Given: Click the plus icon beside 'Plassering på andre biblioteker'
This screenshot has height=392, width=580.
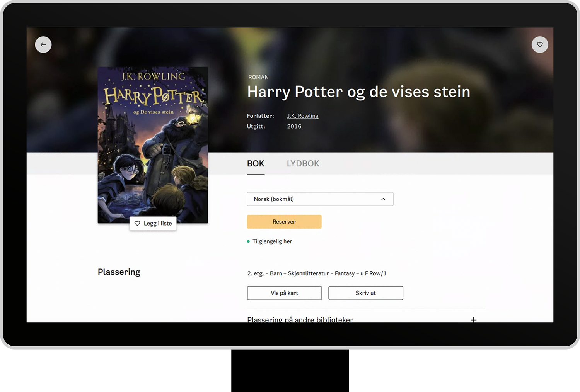Looking at the screenshot, I should click(x=473, y=319).
